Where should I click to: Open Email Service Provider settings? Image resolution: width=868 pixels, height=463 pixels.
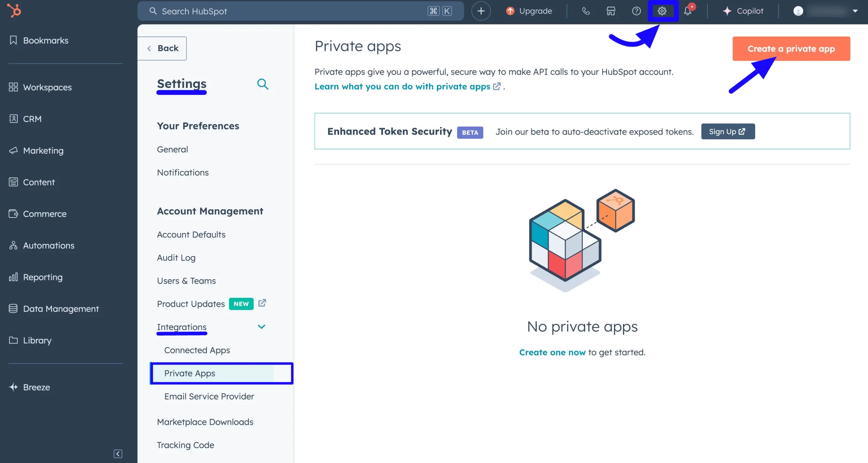point(209,397)
